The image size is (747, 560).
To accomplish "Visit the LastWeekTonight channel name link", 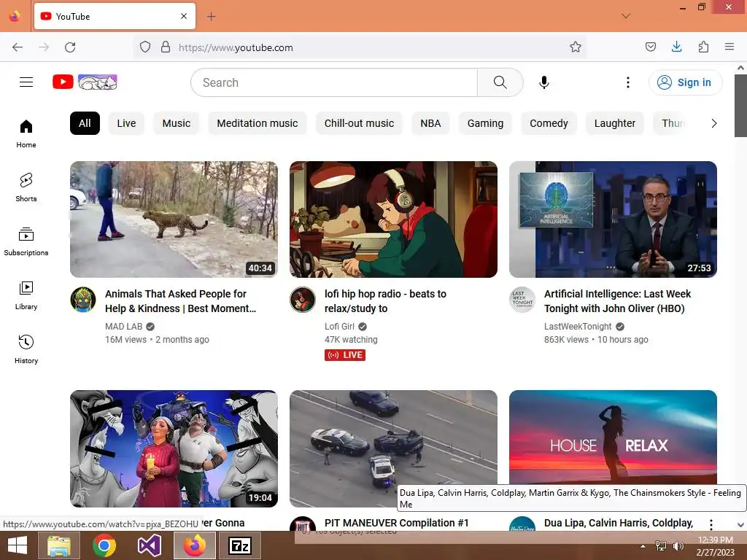I will [578, 326].
